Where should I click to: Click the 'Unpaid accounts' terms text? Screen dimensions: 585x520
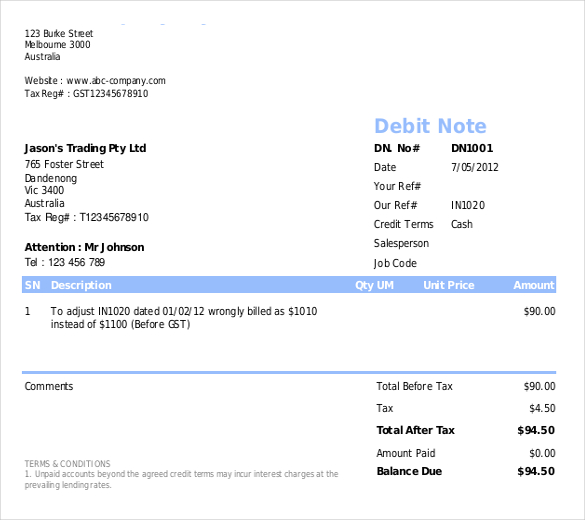coord(181,480)
